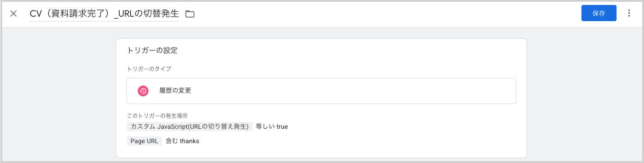This screenshot has height=163, width=644.
Task: Click the カスタム JavaScript(URLの切り替え発生) variable chip
Action: tap(189, 127)
